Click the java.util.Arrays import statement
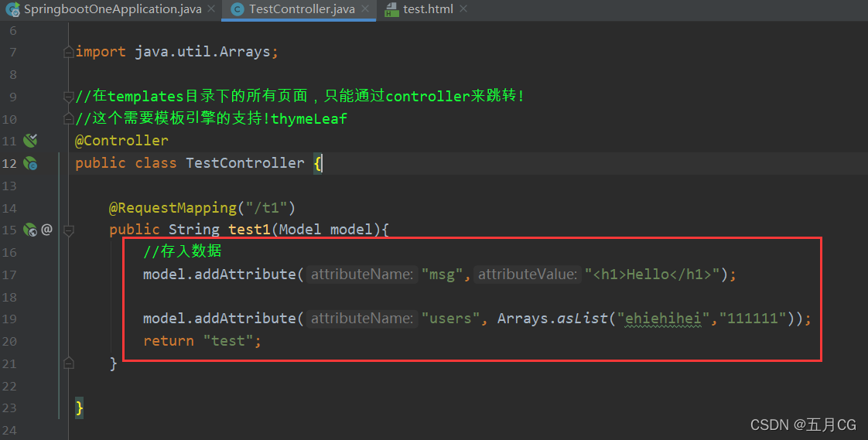This screenshot has width=868, height=440. coord(176,52)
